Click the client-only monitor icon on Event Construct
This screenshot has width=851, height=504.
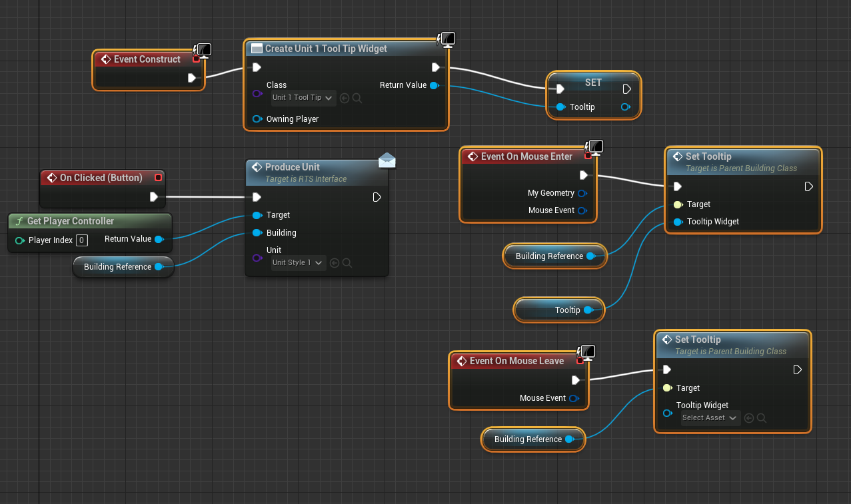point(203,51)
